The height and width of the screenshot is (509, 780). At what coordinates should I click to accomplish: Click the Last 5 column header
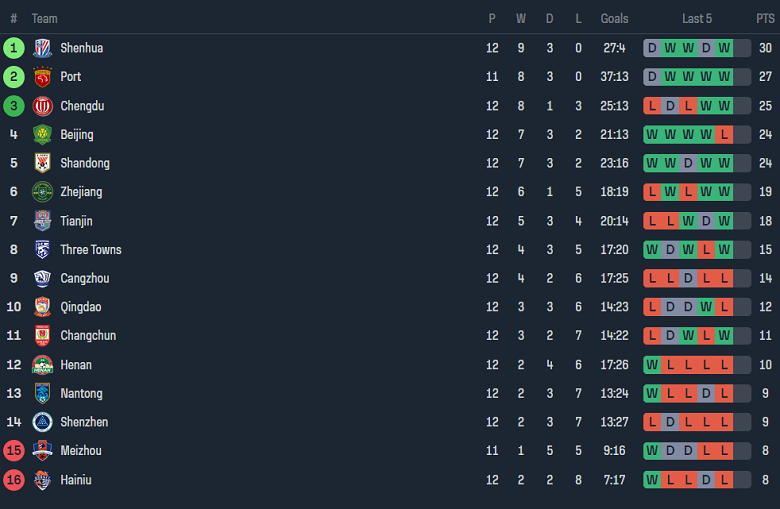coord(697,18)
